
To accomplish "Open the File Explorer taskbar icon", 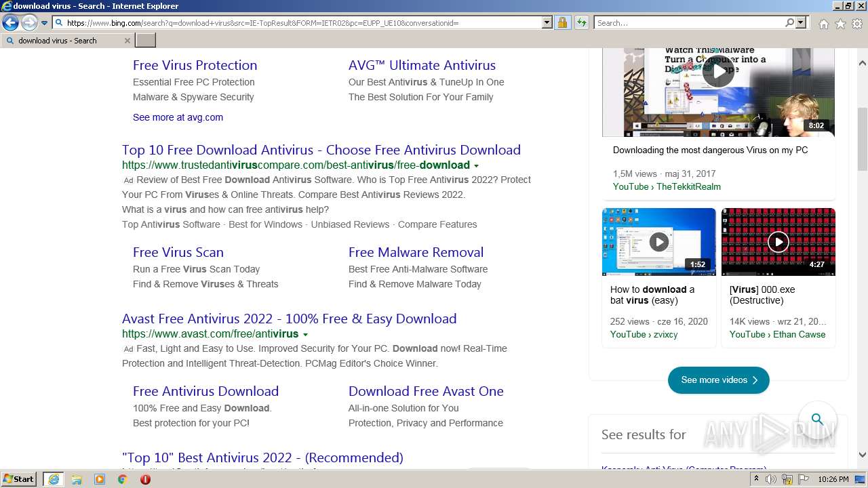I will click(77, 479).
